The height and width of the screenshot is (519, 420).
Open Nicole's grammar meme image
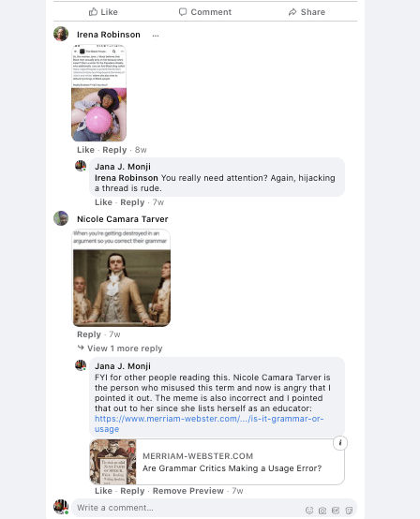tap(122, 277)
